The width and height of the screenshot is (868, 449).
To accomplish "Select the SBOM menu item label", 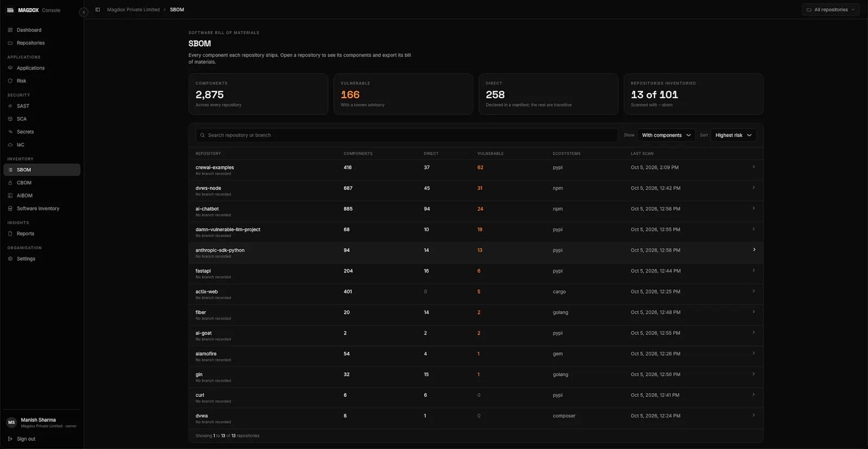I will click(24, 170).
